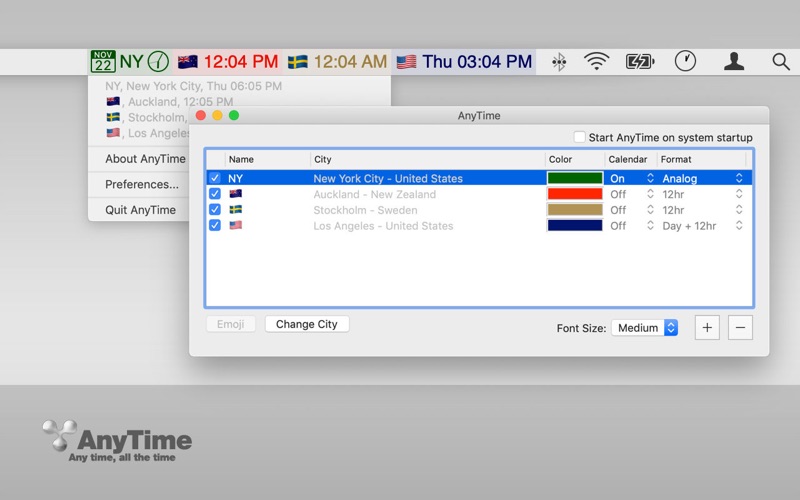
Task: Uncheck the Auckland row checkbox
Action: (x=214, y=194)
